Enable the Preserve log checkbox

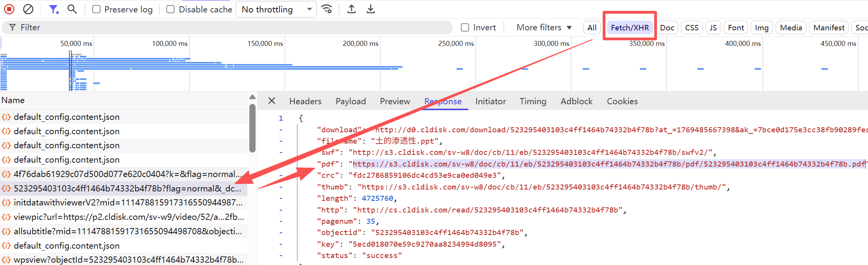(96, 9)
